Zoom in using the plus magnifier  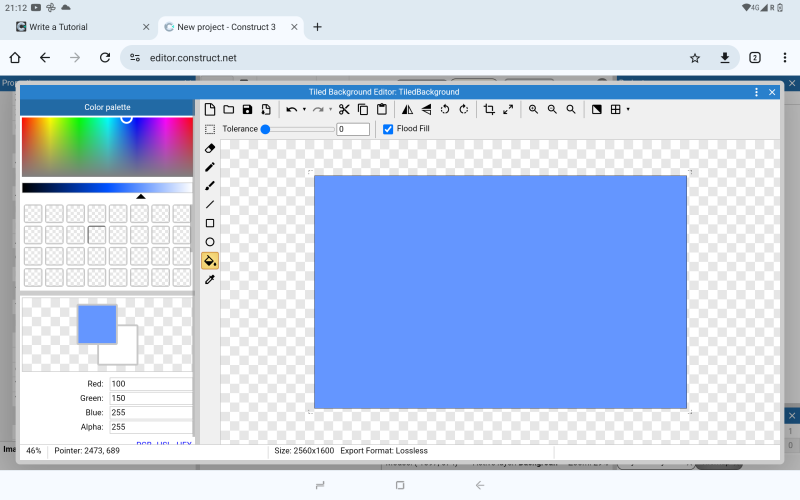click(533, 109)
